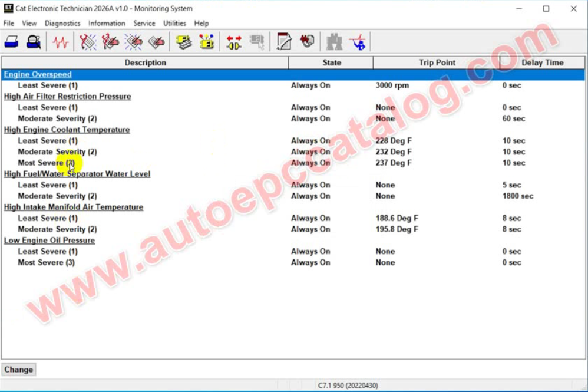This screenshot has height=392, width=588.
Task: Open the ECM Summary toolbar icon
Action: (184, 42)
